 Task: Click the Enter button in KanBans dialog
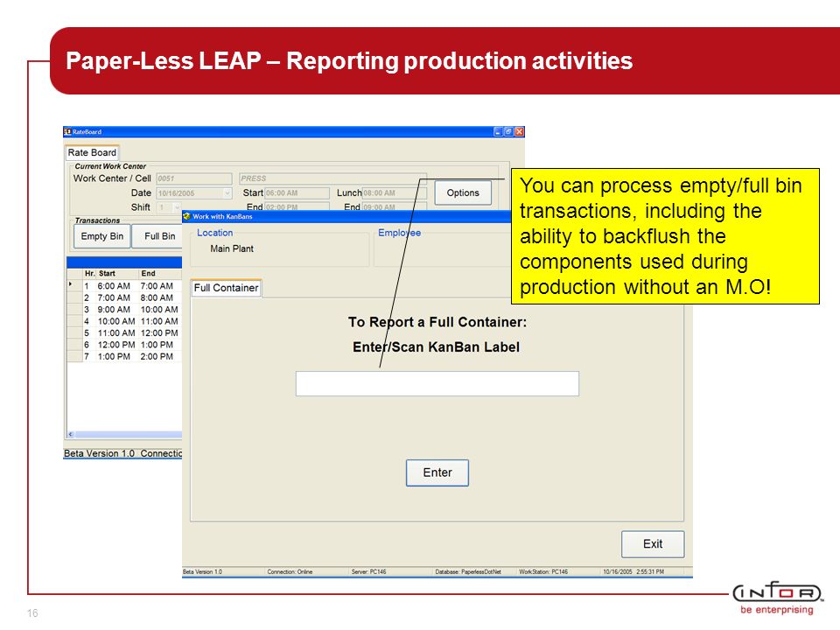point(437,472)
